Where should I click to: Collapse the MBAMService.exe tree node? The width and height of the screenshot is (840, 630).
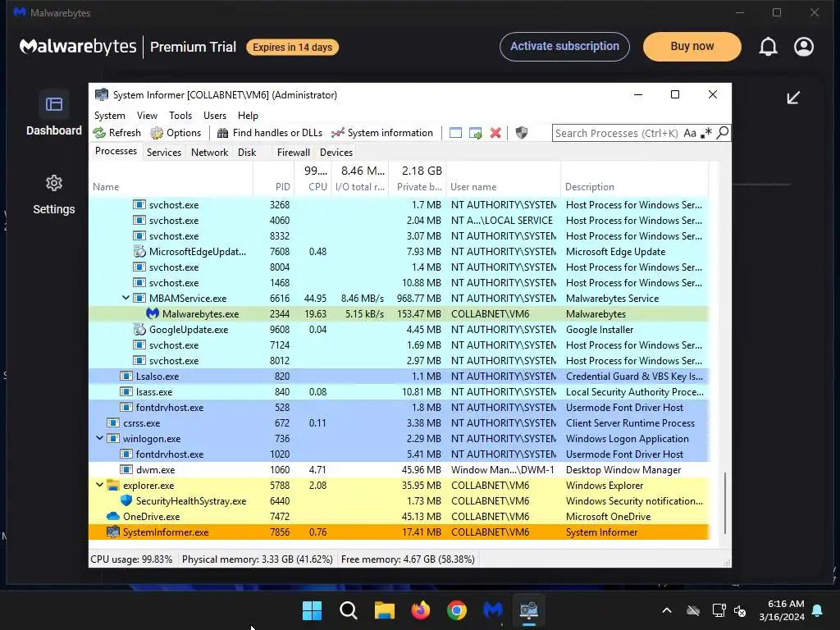pyautogui.click(x=126, y=298)
